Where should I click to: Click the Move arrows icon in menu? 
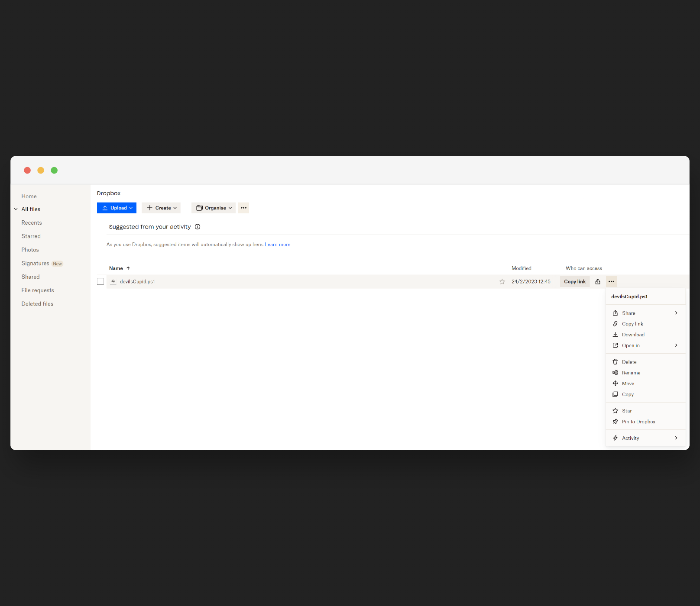click(x=615, y=384)
